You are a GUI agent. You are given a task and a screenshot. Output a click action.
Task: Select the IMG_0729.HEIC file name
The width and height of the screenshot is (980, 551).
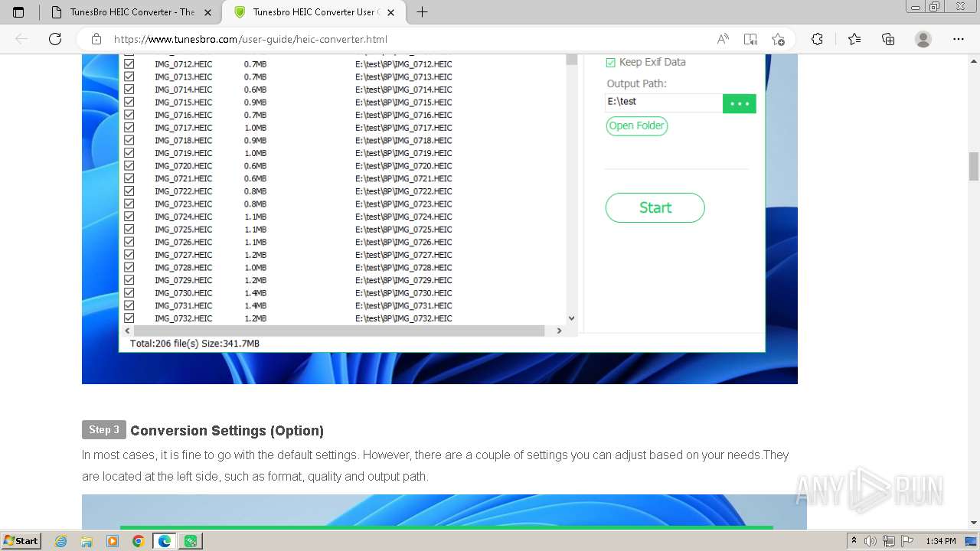pos(184,280)
